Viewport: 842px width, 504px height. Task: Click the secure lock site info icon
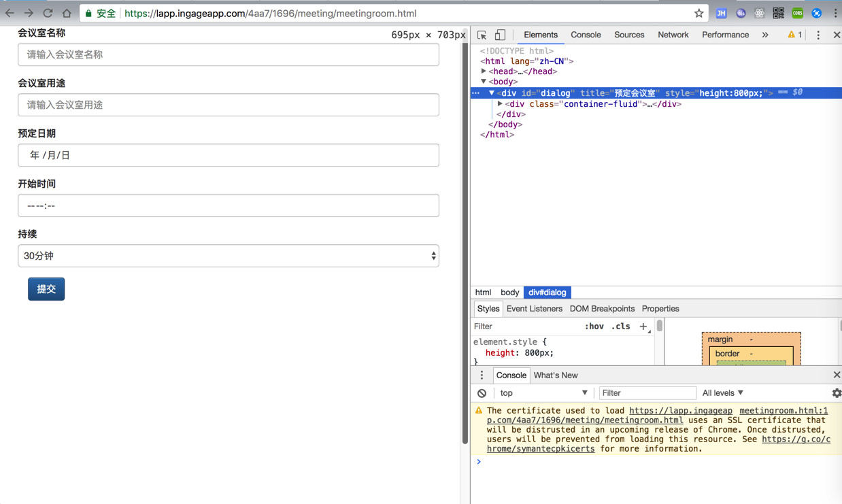click(88, 13)
